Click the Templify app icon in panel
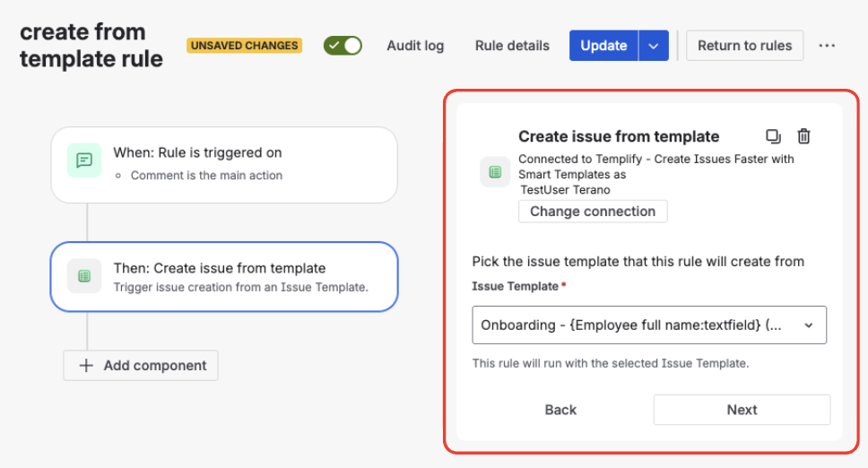Viewport: 868px width, 468px height. pos(495,171)
